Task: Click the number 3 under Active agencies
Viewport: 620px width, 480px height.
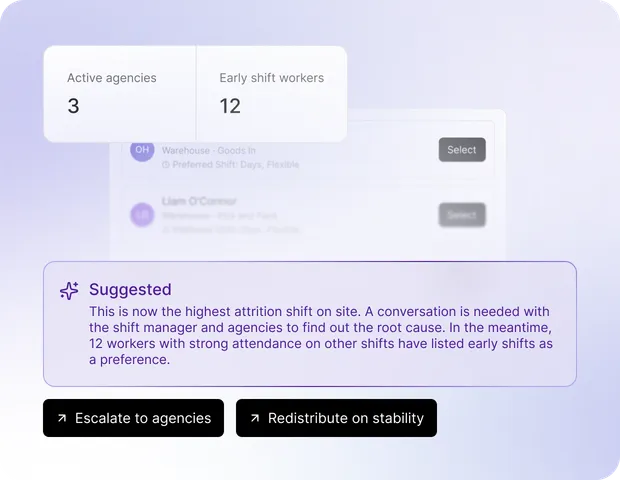Action: pos(73,106)
